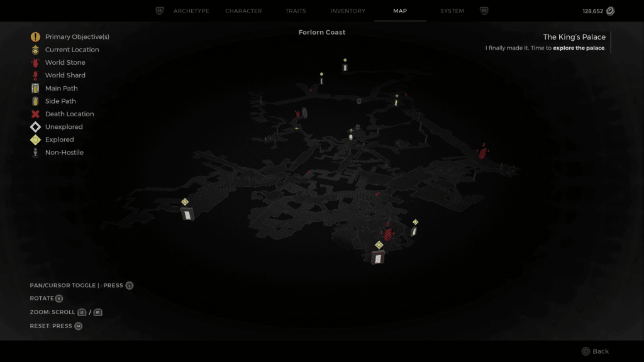Click the scrap currency icon beside 128,652
Screen dimensions: 644x362
pos(609,11)
